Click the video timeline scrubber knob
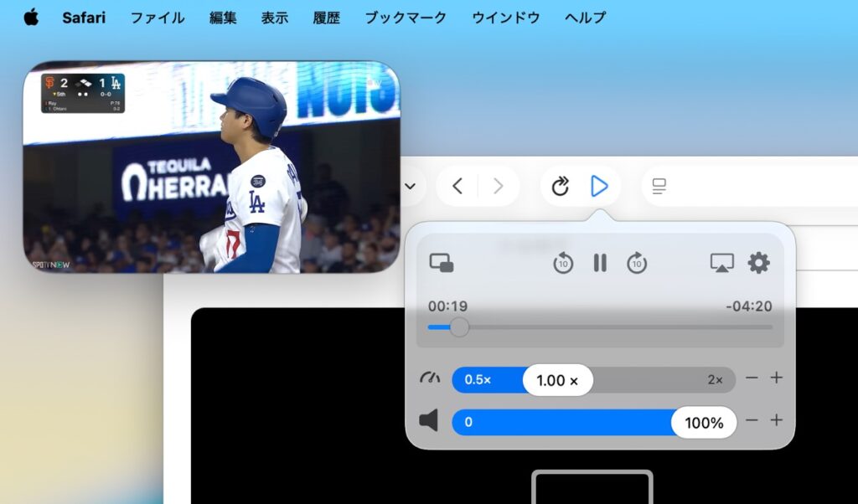The width and height of the screenshot is (858, 504). click(x=459, y=327)
